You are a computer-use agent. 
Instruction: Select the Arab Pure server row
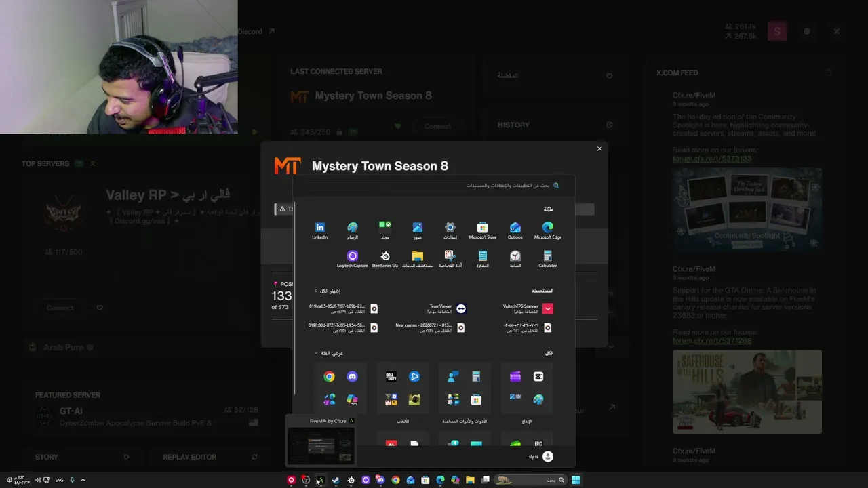click(146, 347)
